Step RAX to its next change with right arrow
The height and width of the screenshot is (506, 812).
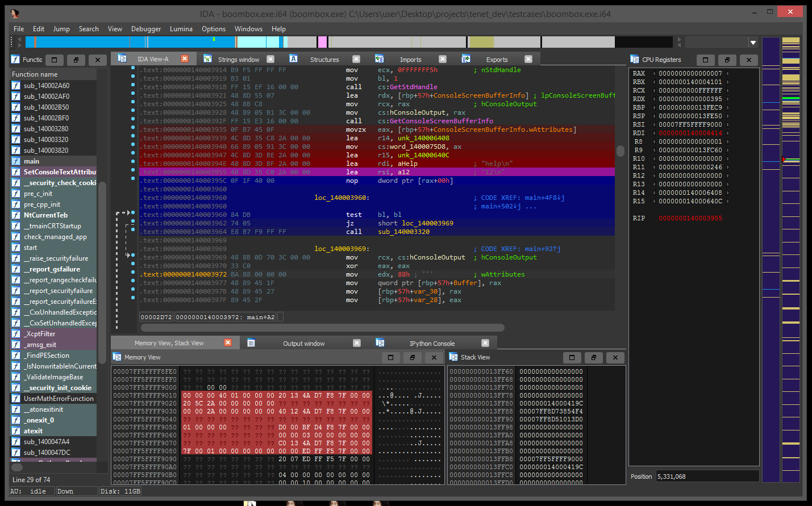(728, 73)
